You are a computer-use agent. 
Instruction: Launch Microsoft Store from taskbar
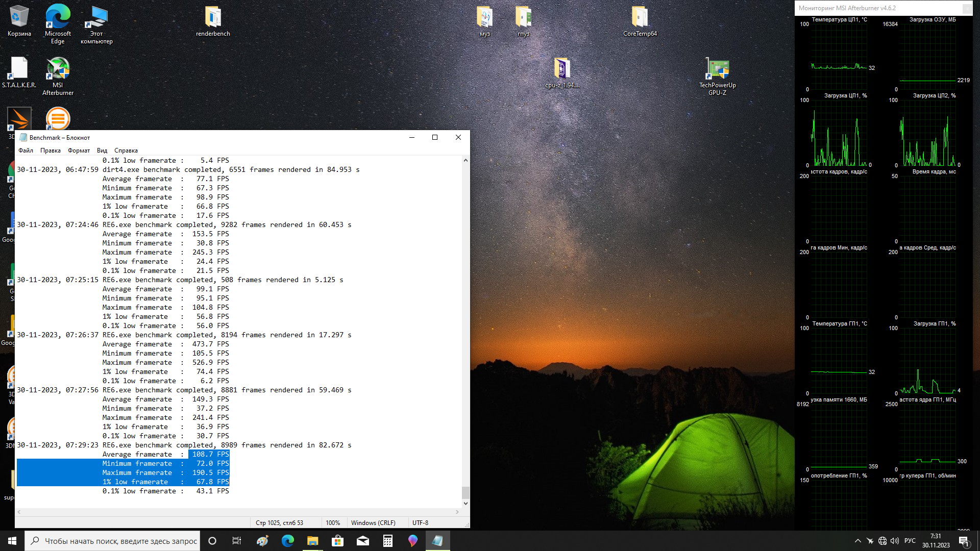click(x=337, y=541)
